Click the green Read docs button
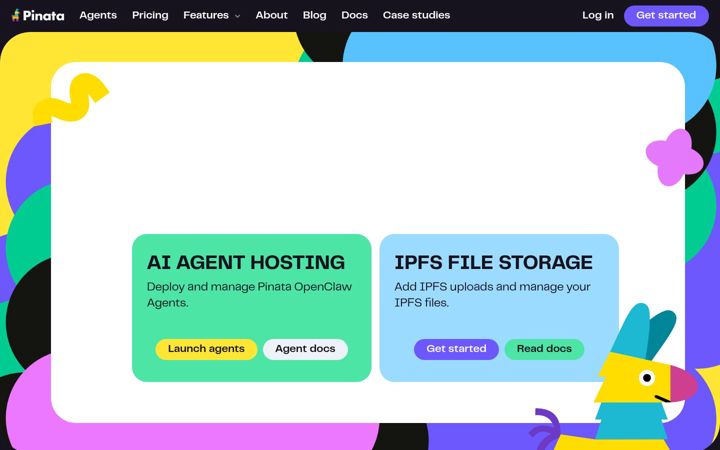The image size is (720, 450). tap(544, 349)
